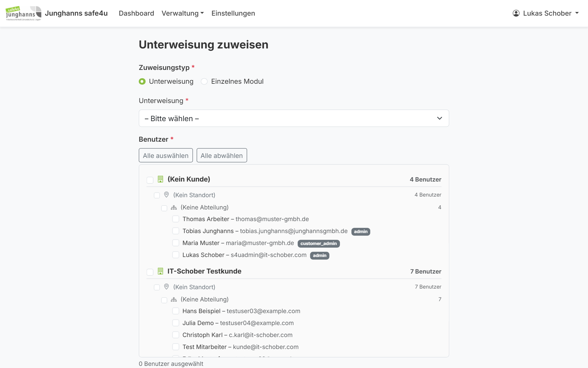Click the Alle auswählen button
Image resolution: width=588 pixels, height=368 pixels.
coord(166,155)
